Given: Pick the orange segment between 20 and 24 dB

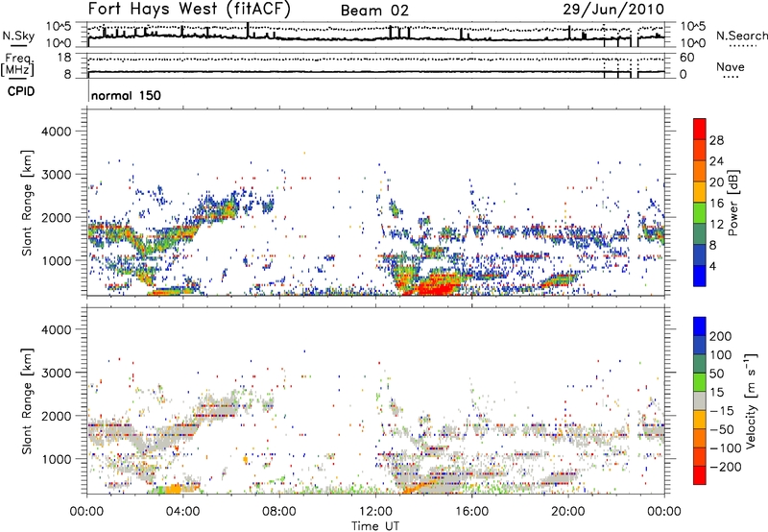Looking at the screenshot, I should tap(700, 171).
